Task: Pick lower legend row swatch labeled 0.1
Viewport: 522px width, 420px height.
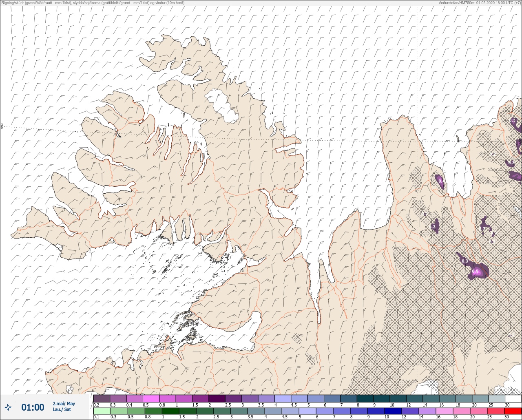Action: (102, 411)
